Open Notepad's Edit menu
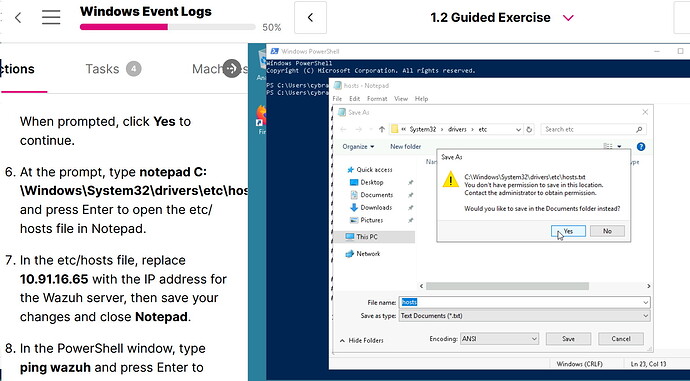Screen dimensions: 690x381 355,99
